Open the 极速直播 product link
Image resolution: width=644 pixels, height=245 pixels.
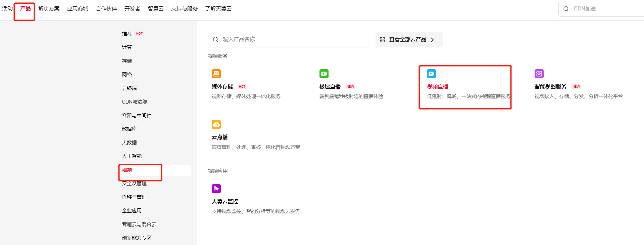[330, 87]
